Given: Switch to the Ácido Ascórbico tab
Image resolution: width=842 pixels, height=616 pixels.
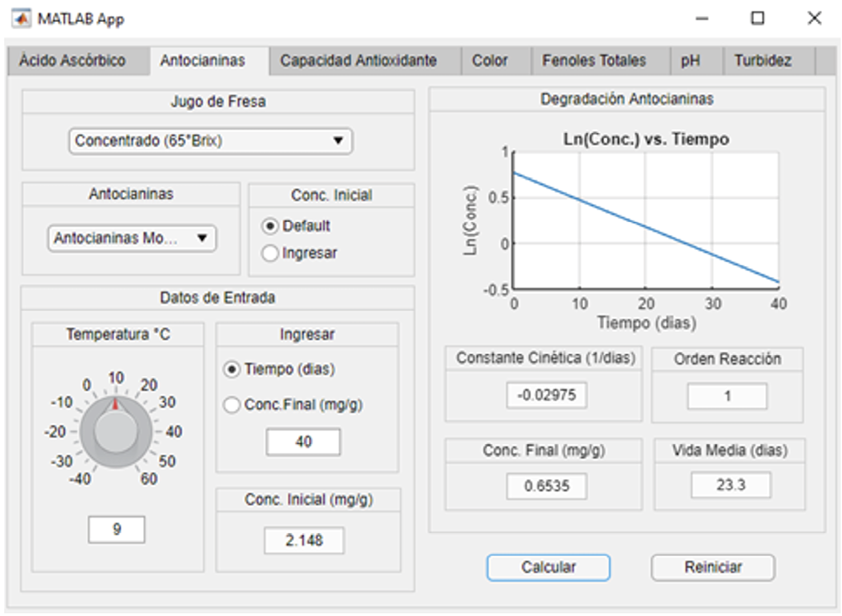Looking at the screenshot, I should pyautogui.click(x=73, y=60).
